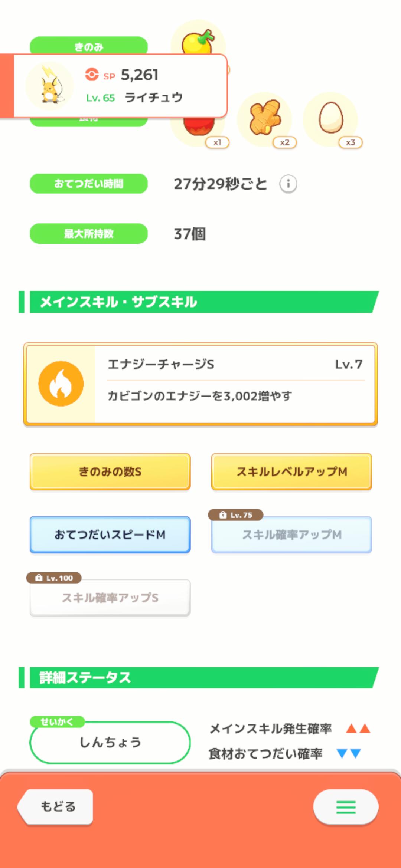Tap the メインスキル・サブスキル section header

(200, 302)
